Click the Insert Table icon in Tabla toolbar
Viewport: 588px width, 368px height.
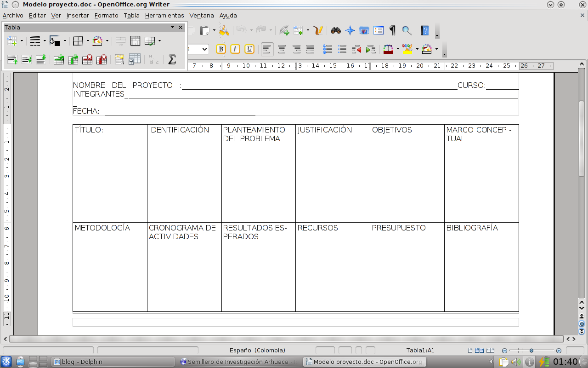point(12,41)
